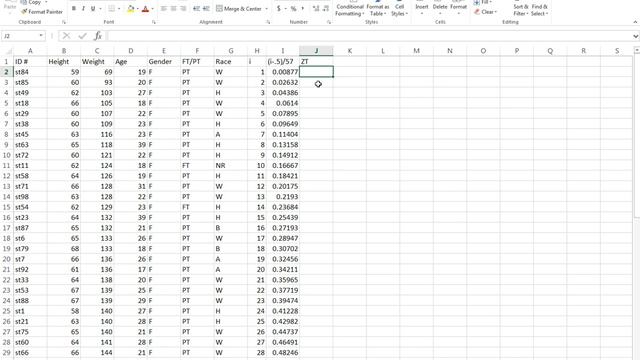This screenshot has width=640, height=360.
Task: Collapse the ribbon with the chevron
Action: click(635, 22)
